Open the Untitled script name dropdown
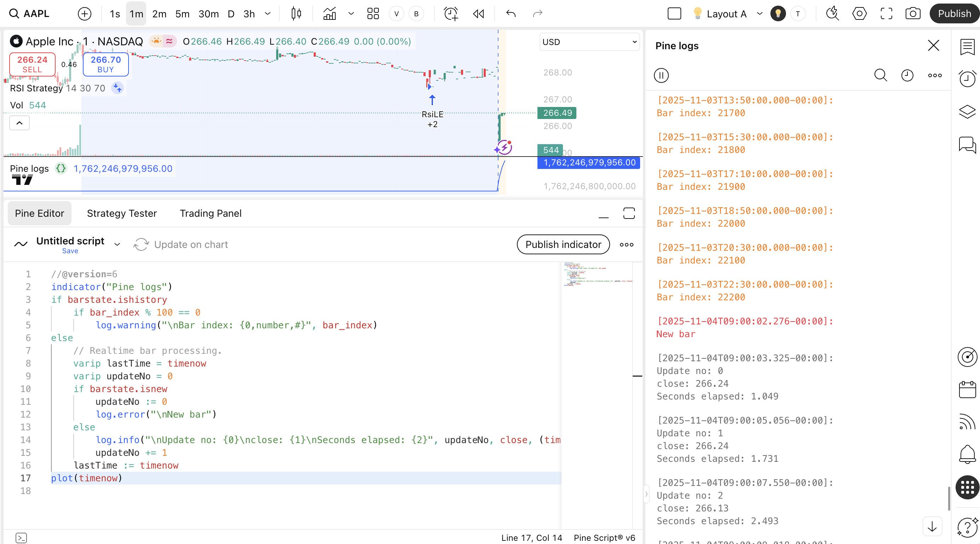 [117, 244]
